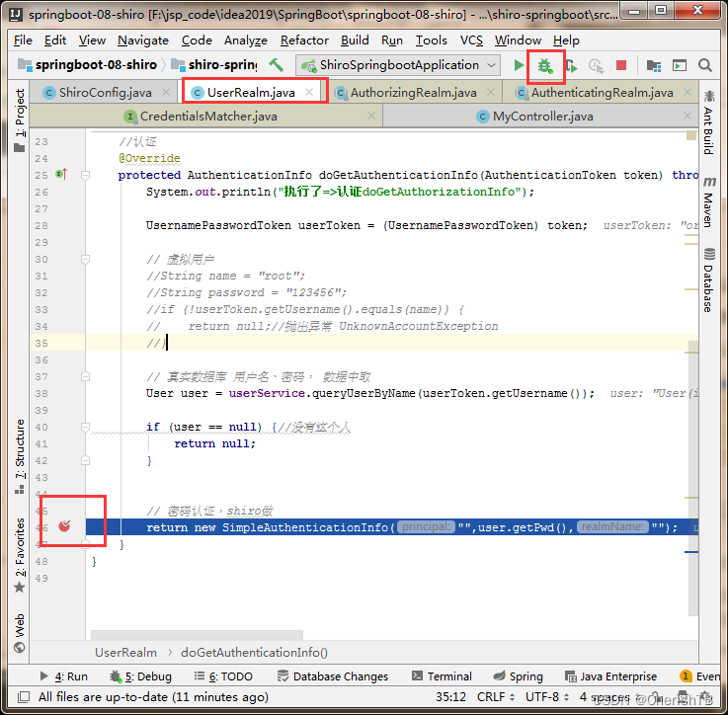Click the fold end marker on line 42
728x715 pixels.
[x=85, y=460]
